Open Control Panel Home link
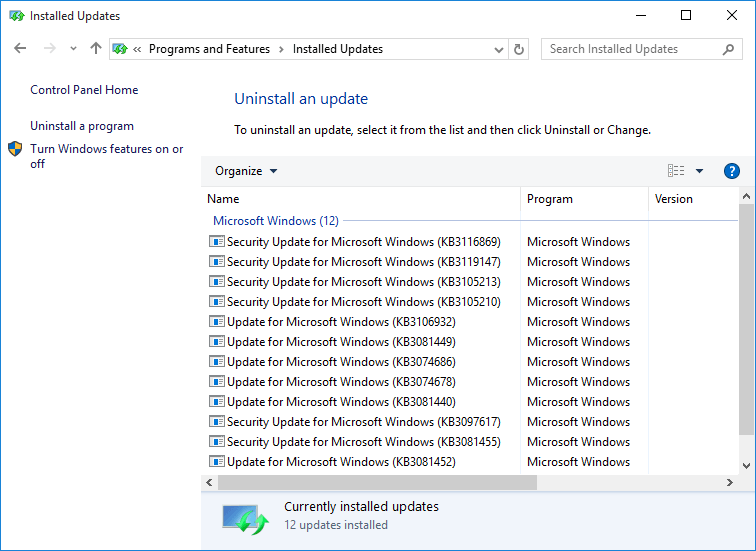 coord(84,90)
